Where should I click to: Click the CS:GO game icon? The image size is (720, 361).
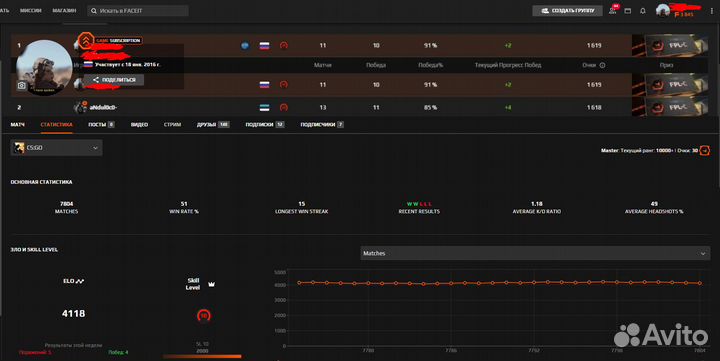point(19,148)
